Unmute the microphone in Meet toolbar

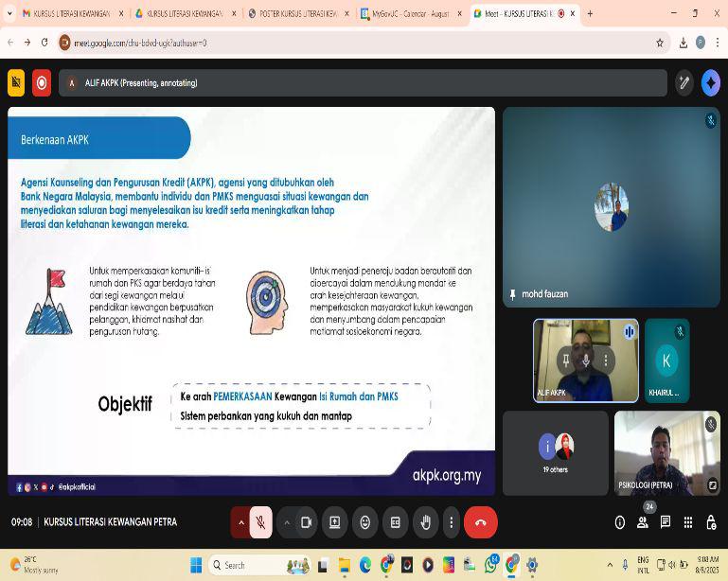(260, 522)
